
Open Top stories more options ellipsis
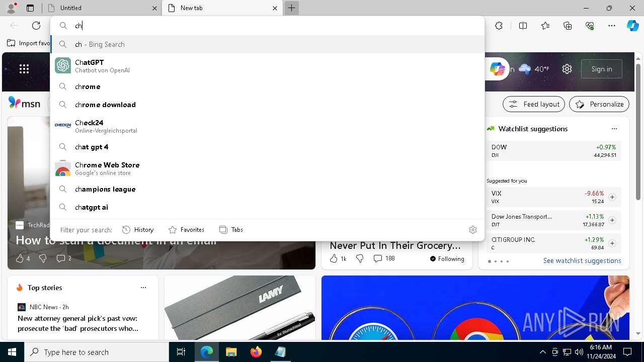point(143,288)
